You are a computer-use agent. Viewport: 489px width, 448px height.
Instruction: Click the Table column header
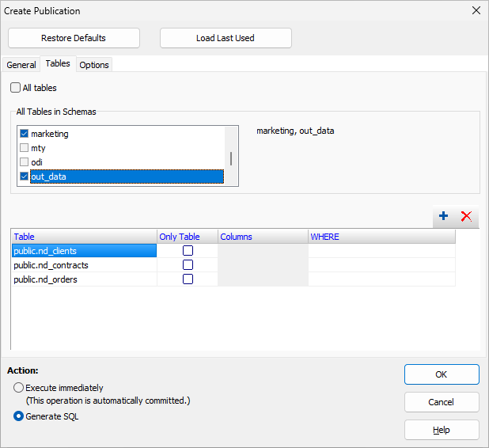(84, 237)
